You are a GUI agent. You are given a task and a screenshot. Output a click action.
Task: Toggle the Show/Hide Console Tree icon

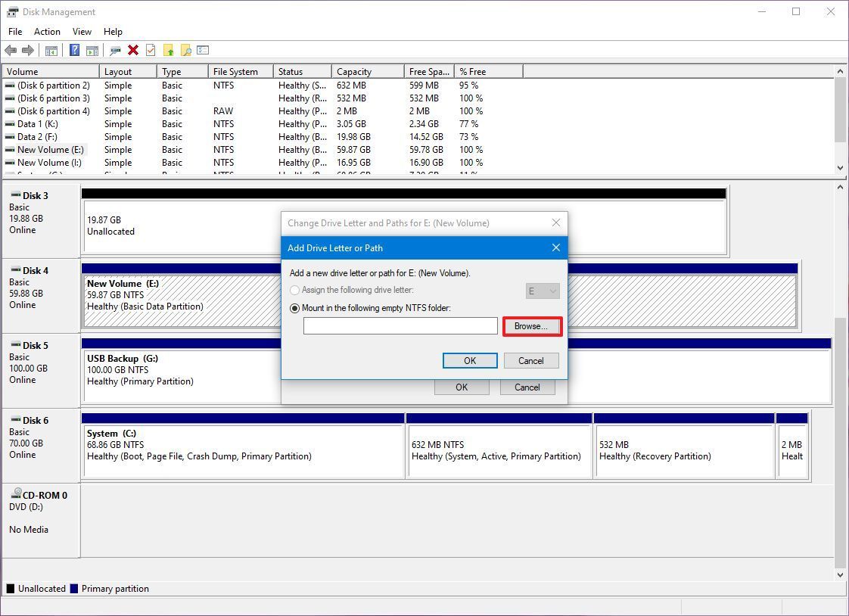[50, 50]
